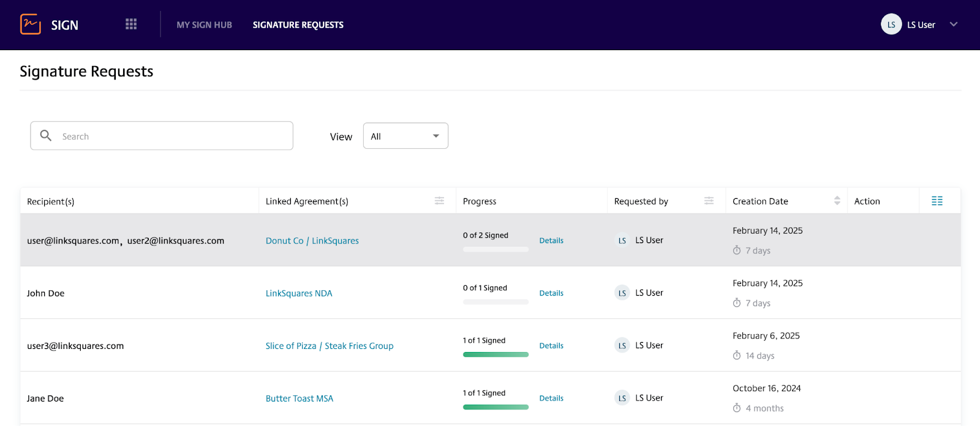Open the Linked Agreement(s) column filter icon
980x426 pixels.
[x=439, y=201]
